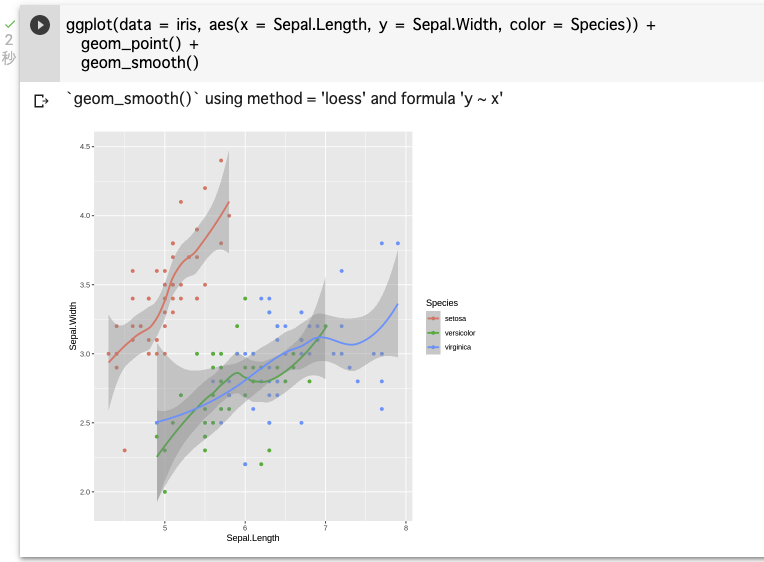Click the 8 tick label on x-axis
Image resolution: width=764 pixels, height=562 pixels.
point(406,527)
